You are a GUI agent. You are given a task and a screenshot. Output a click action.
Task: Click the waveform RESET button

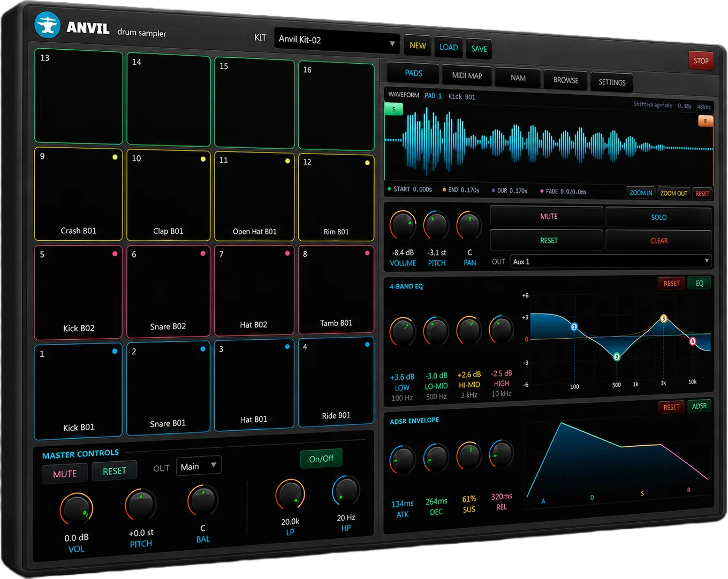(x=702, y=194)
